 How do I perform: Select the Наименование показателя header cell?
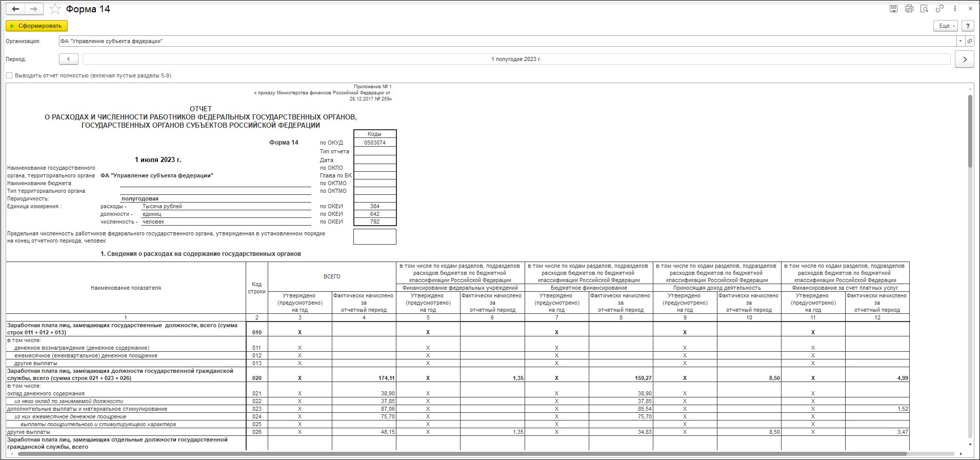point(126,288)
